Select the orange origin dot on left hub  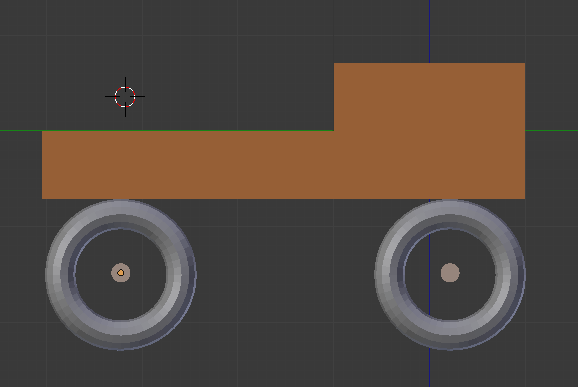[x=121, y=273]
